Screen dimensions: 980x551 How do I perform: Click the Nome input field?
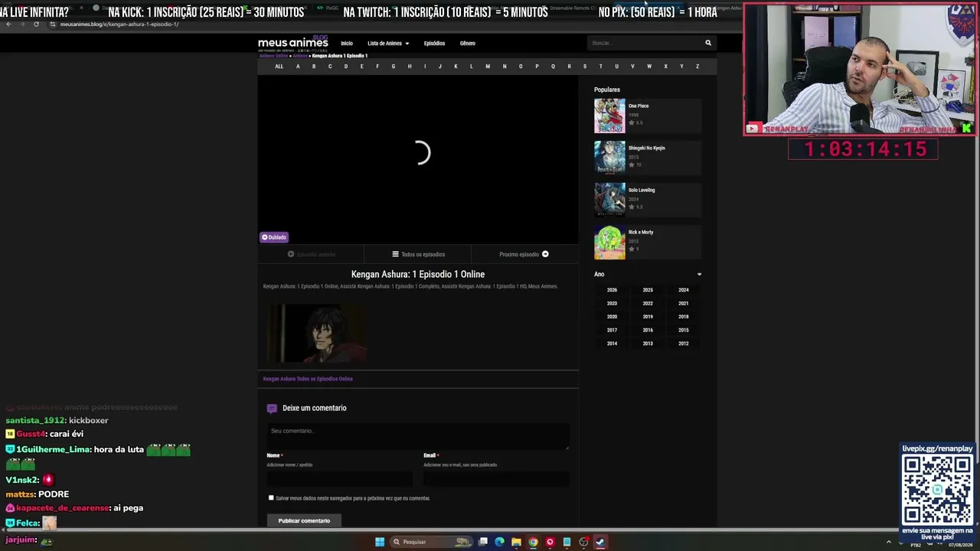tap(339, 479)
